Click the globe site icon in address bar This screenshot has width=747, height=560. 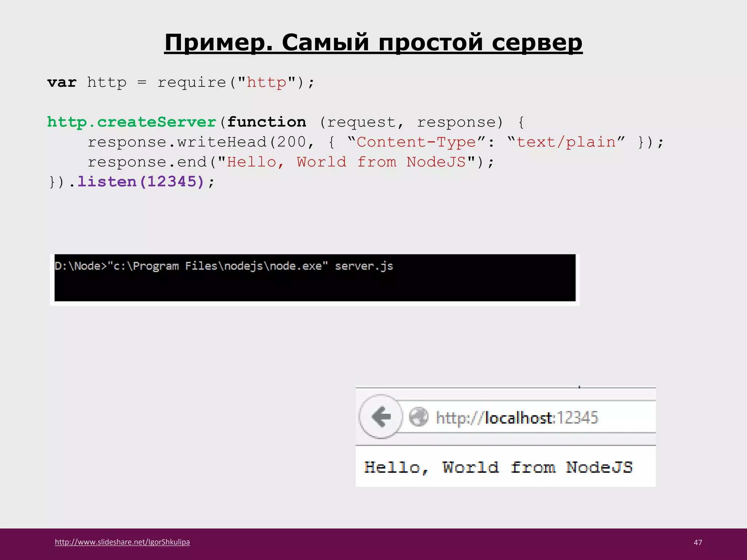coord(418,417)
